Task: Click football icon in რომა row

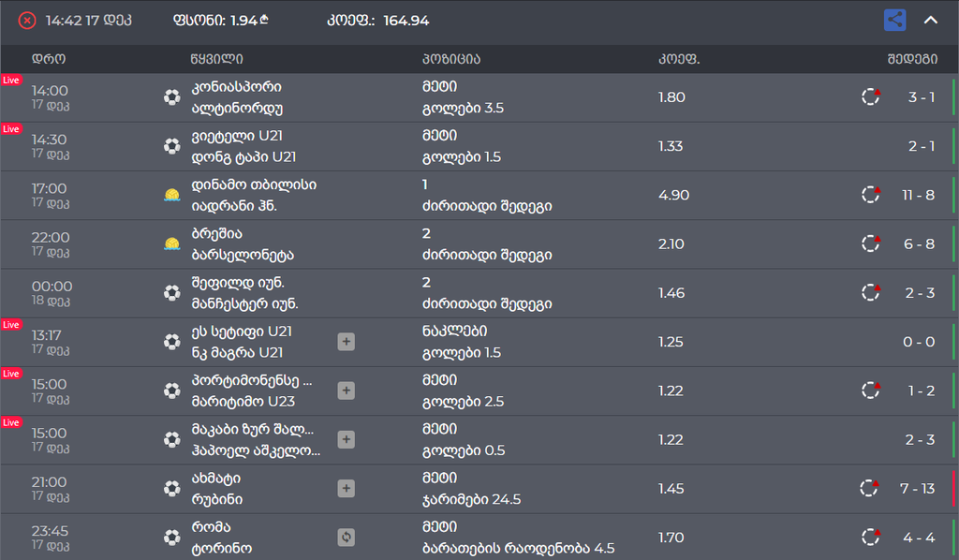Action: tap(172, 538)
